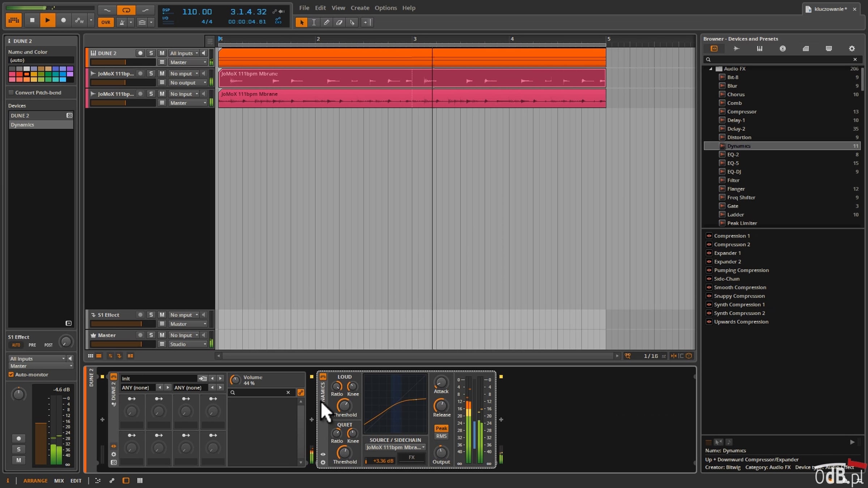
Task: Choose the Pumping Compression preset
Action: [741, 270]
